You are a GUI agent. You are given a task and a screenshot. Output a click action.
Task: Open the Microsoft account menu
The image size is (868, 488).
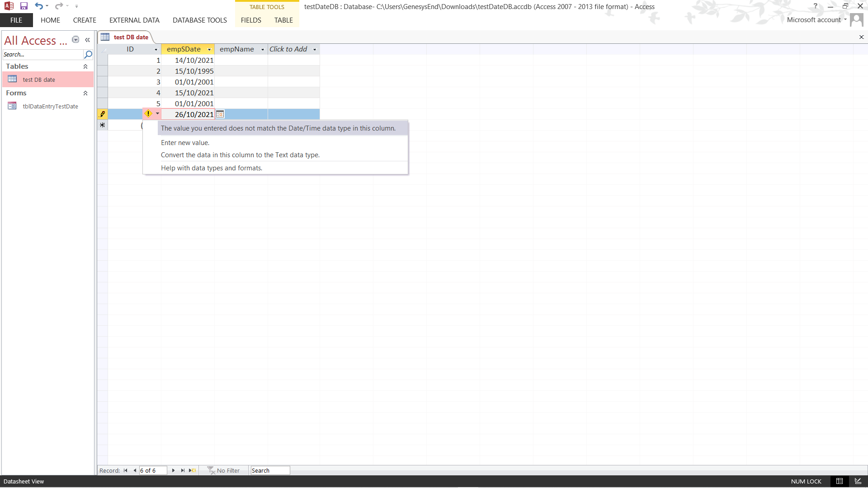pos(816,20)
